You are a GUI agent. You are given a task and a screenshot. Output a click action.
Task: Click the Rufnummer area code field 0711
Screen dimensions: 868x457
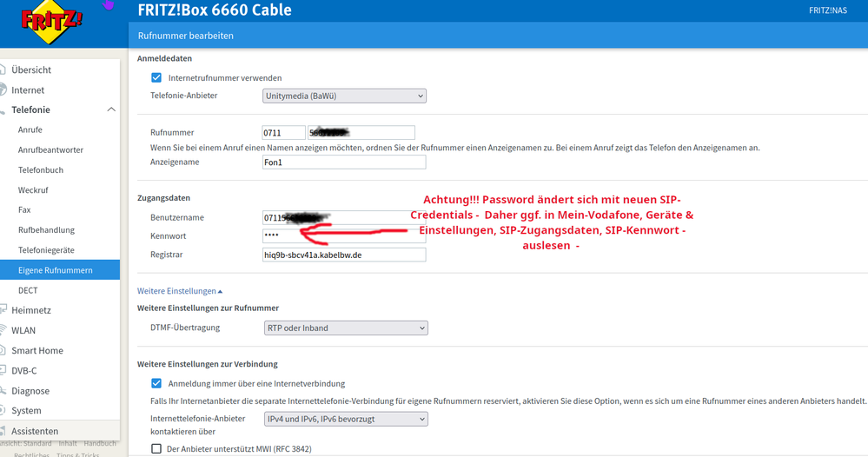283,133
